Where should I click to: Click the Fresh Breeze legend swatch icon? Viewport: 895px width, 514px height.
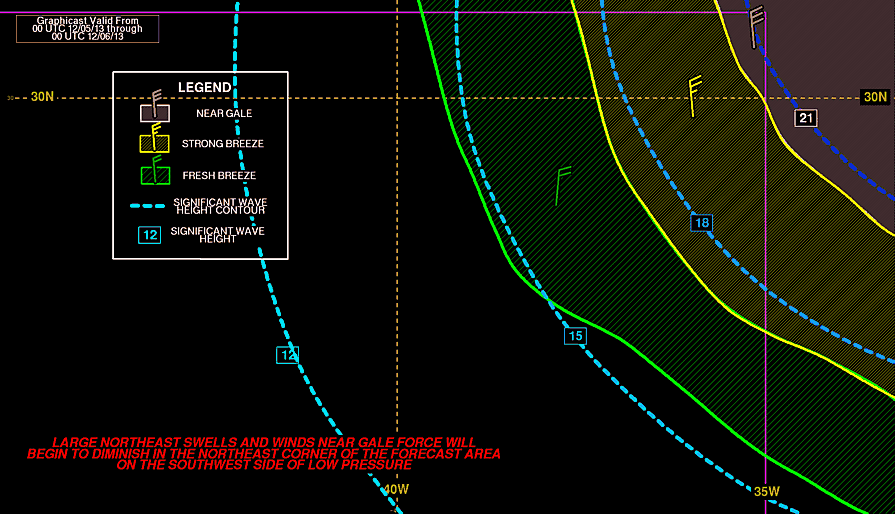point(155,171)
